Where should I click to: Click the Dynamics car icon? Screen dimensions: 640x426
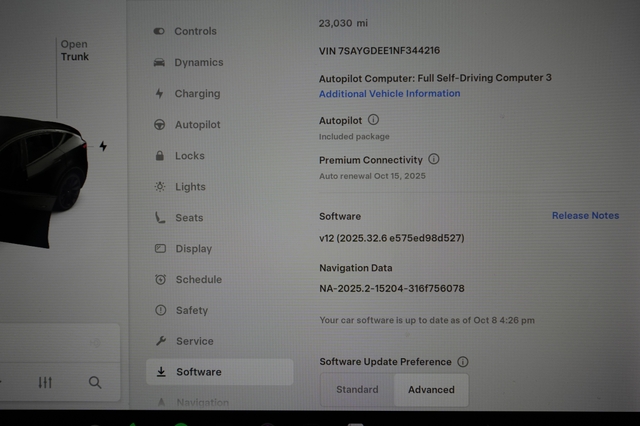tap(159, 62)
